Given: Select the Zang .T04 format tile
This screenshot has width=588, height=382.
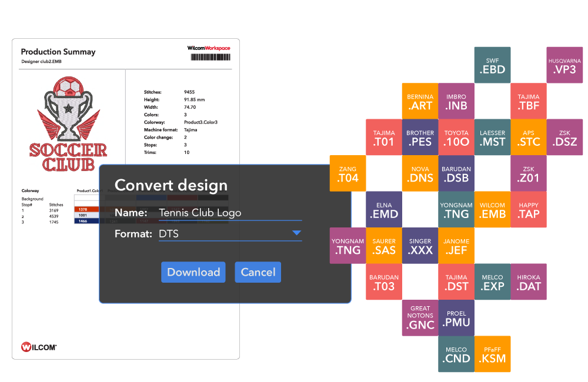Looking at the screenshot, I should pos(348,173).
